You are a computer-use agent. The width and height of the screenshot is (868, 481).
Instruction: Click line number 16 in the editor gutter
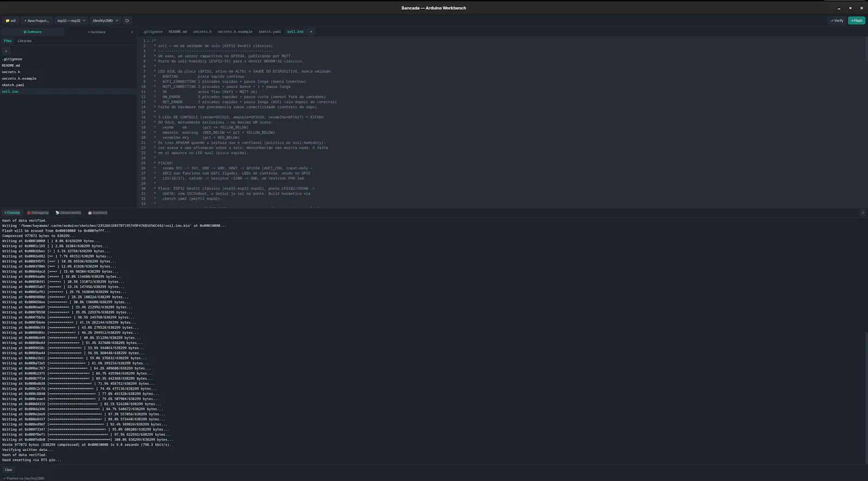(143, 117)
